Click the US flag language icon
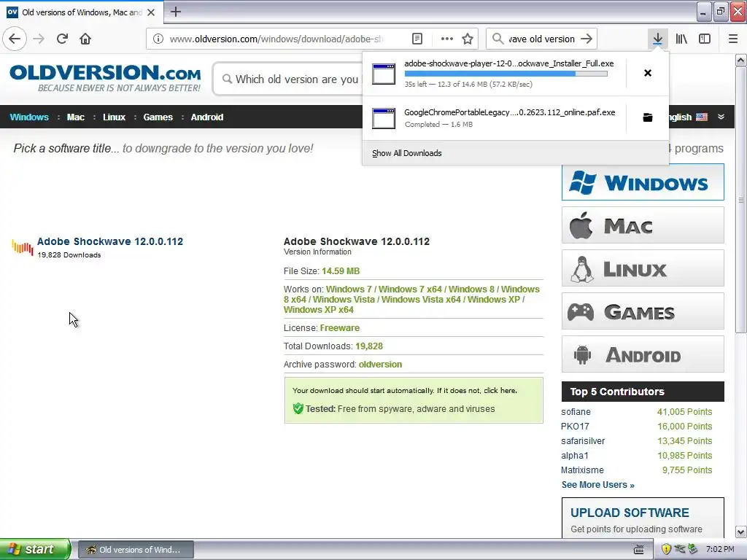747x560 pixels. coord(702,117)
